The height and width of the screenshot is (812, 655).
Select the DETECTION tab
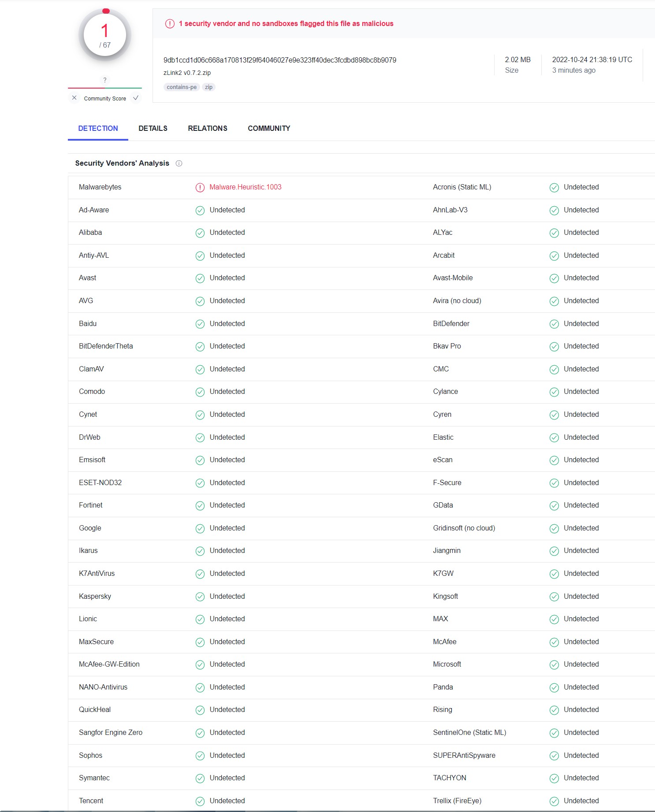click(x=98, y=128)
